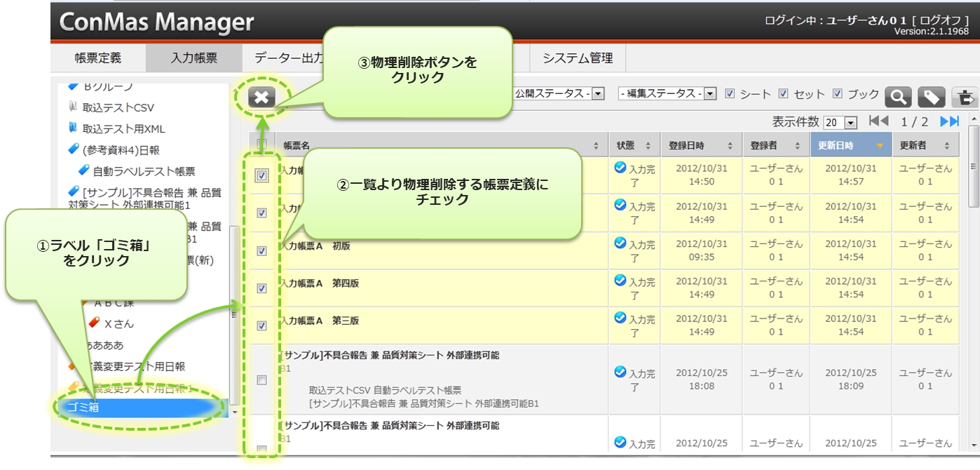Switch to the 帳票定義 tab

pos(98,58)
